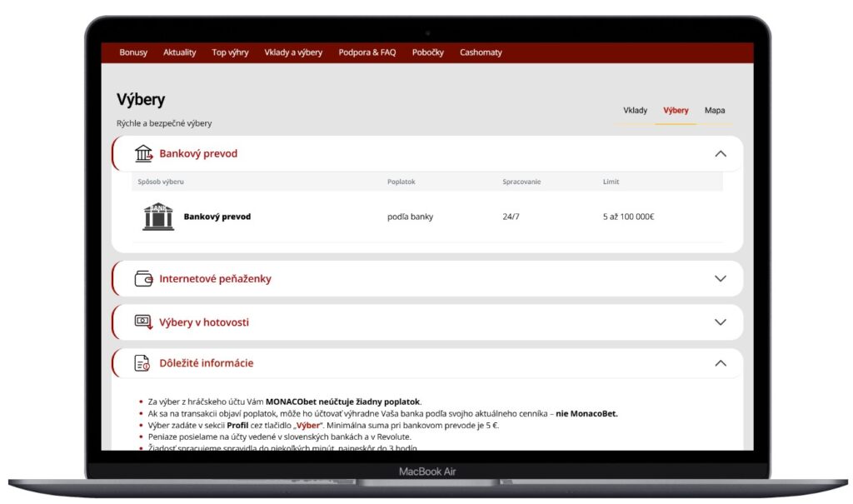Click the Poplatok column header

(401, 182)
